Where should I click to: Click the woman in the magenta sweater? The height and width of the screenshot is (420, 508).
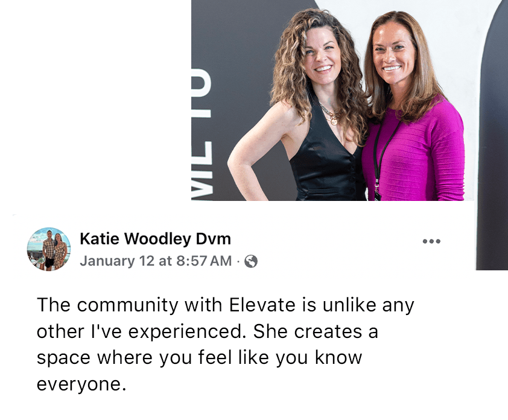pos(413,107)
